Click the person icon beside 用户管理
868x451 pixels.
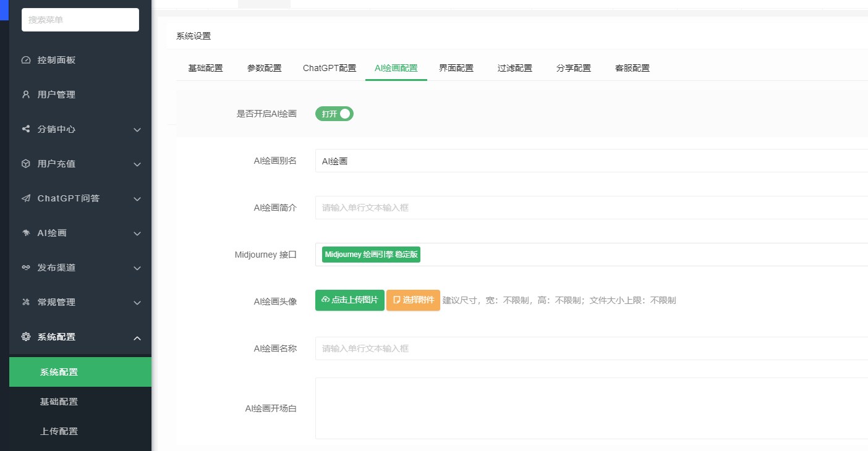(x=26, y=95)
